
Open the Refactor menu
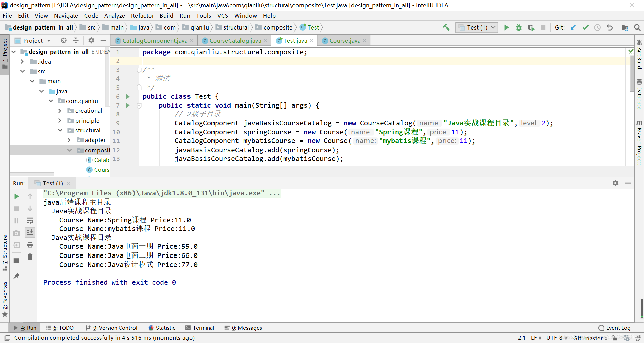(x=142, y=16)
